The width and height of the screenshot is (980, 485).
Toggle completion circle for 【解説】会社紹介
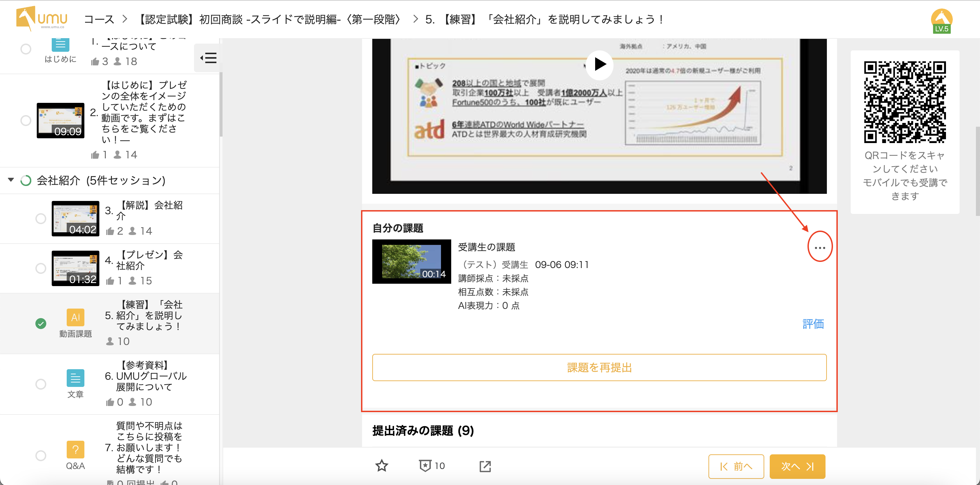tap(41, 219)
